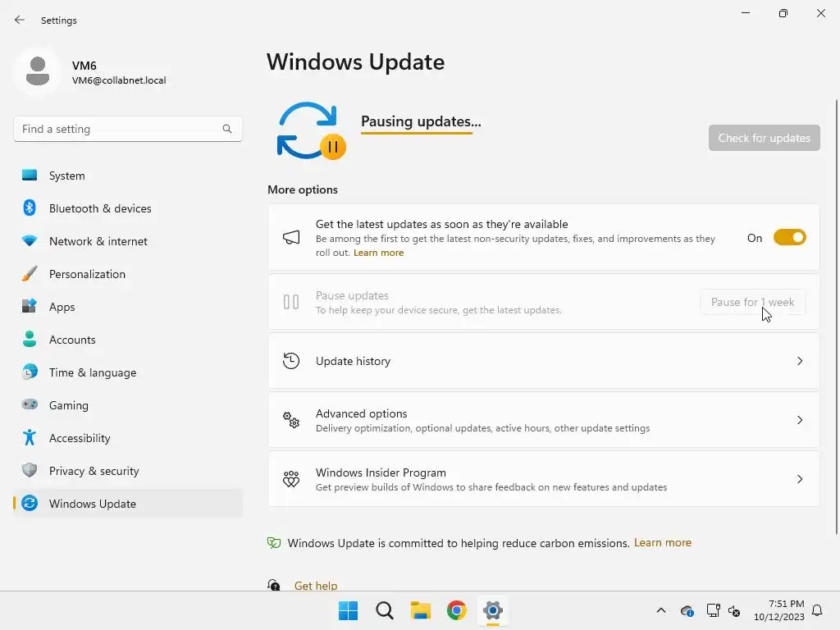The width and height of the screenshot is (840, 630).
Task: Click the VM6 user avatar icon
Action: click(38, 71)
